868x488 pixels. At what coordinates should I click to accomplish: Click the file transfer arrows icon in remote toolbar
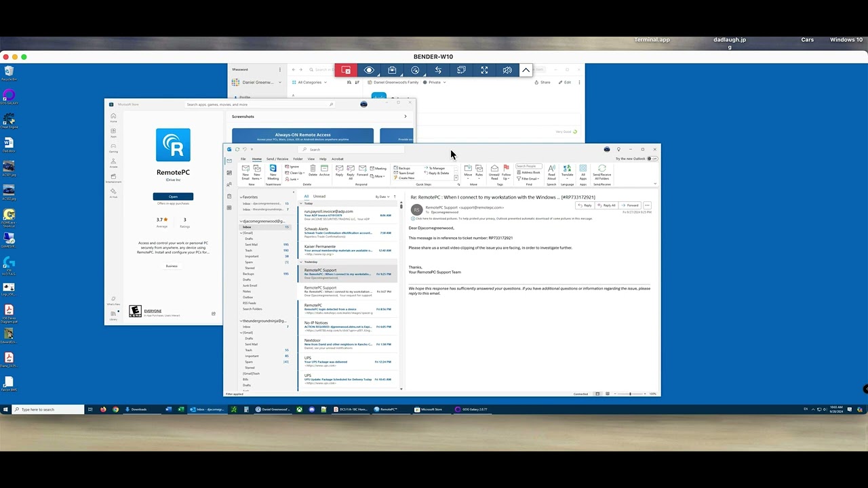pos(438,70)
